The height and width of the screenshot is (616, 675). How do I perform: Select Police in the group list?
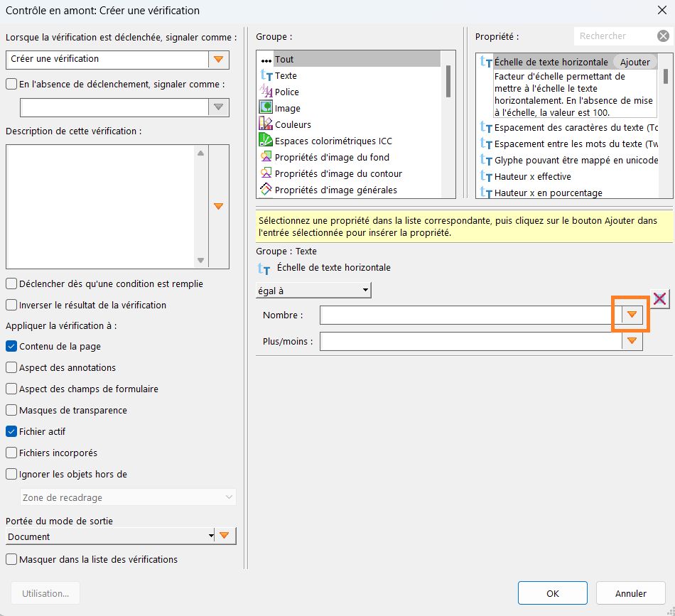pyautogui.click(x=287, y=92)
